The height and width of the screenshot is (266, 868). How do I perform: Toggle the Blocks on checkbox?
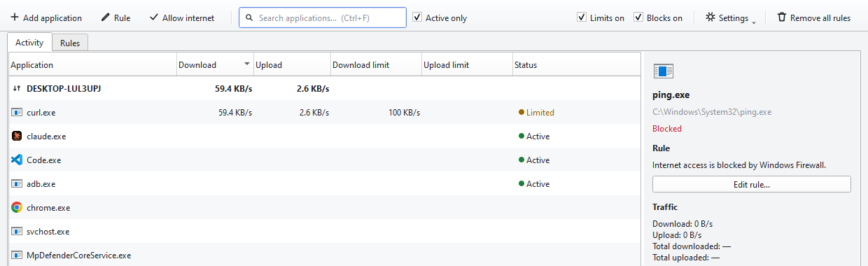638,17
